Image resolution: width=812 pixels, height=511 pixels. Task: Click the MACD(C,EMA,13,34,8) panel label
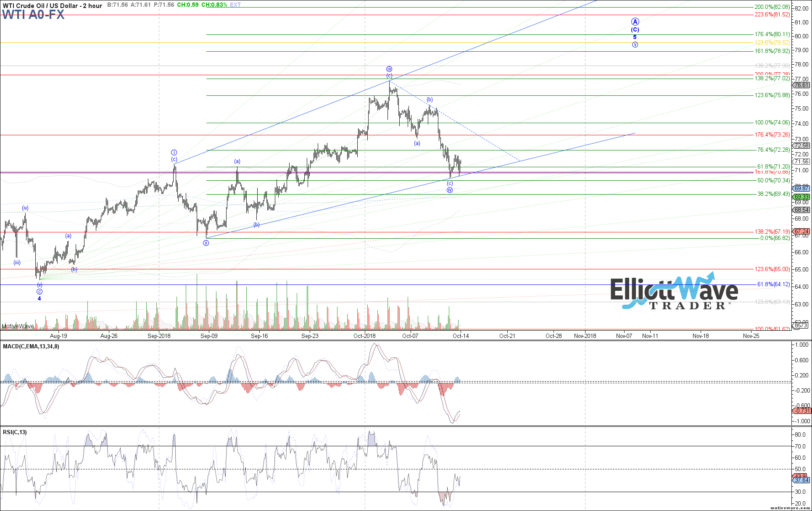[x=30, y=347]
